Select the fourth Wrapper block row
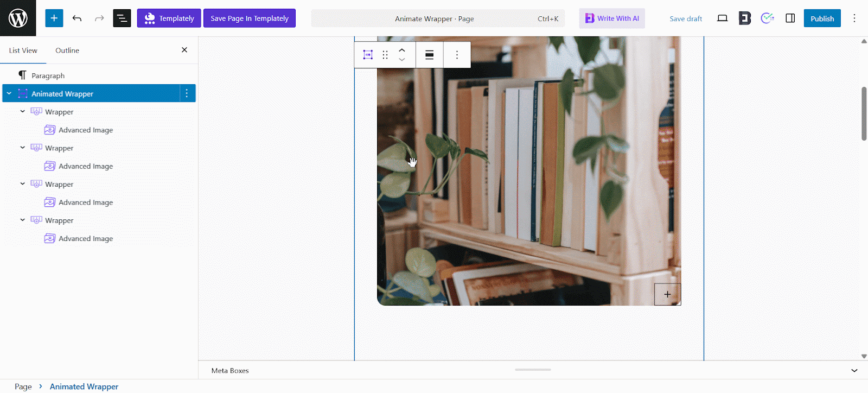This screenshot has width=868, height=393. pyautogui.click(x=99, y=220)
